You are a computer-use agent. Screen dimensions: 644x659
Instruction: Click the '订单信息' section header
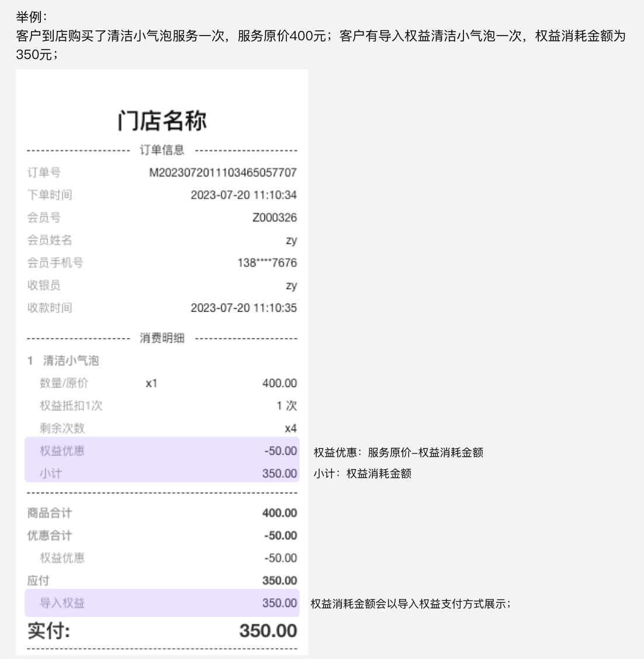[x=162, y=150]
